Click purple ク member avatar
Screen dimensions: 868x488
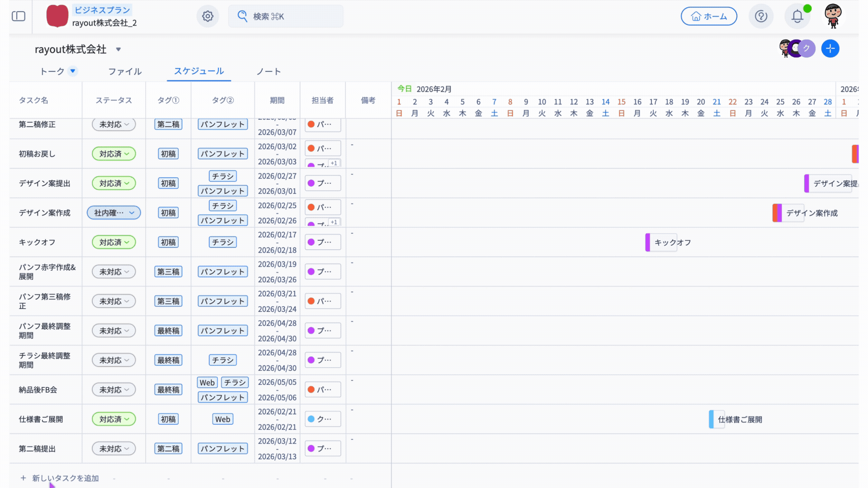pyautogui.click(x=807, y=48)
